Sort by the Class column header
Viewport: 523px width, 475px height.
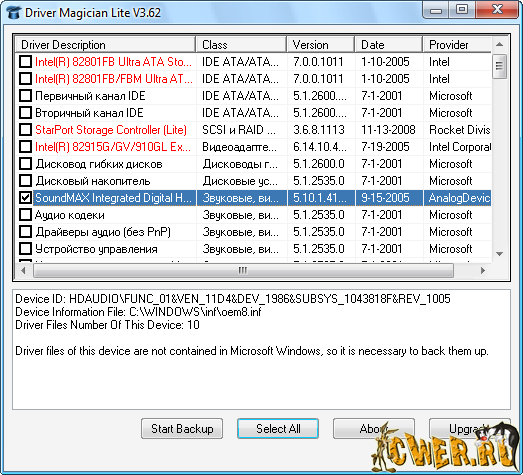[x=241, y=45]
